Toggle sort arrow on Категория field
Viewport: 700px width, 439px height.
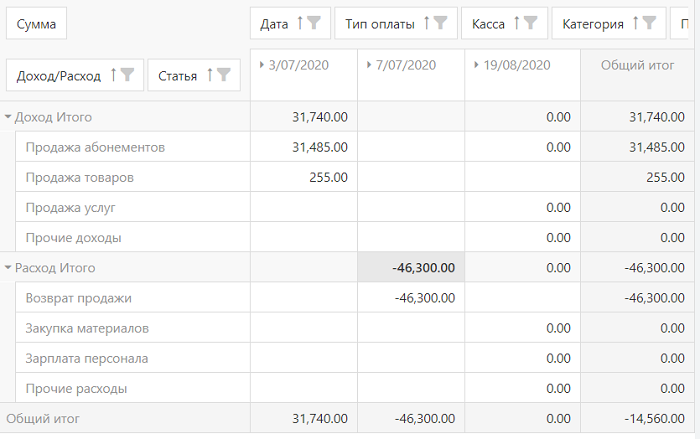tap(635, 23)
